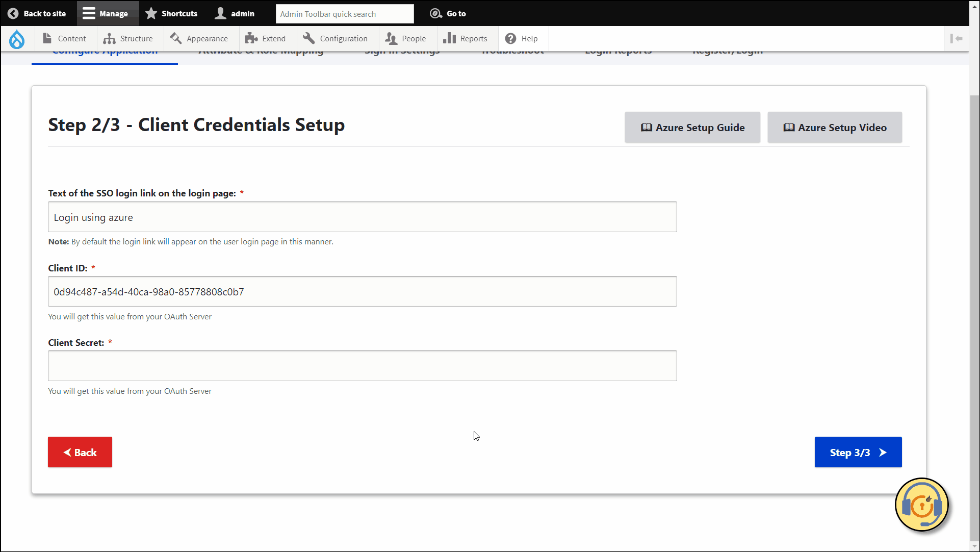Open the Reports menu
980x552 pixels.
tap(466, 39)
